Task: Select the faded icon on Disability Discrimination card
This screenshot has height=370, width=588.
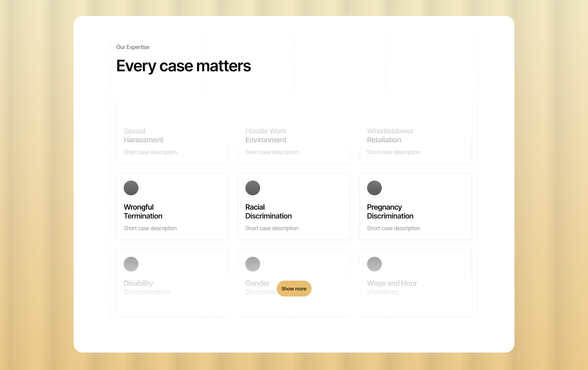Action: [x=131, y=264]
